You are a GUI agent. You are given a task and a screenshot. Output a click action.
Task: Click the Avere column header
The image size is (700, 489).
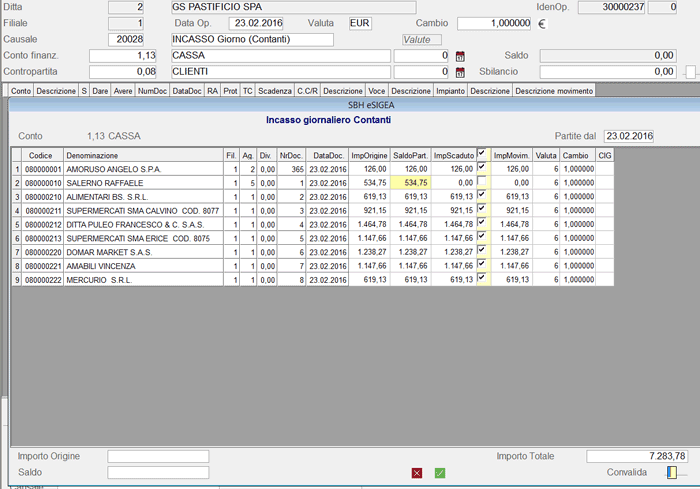tap(123, 91)
